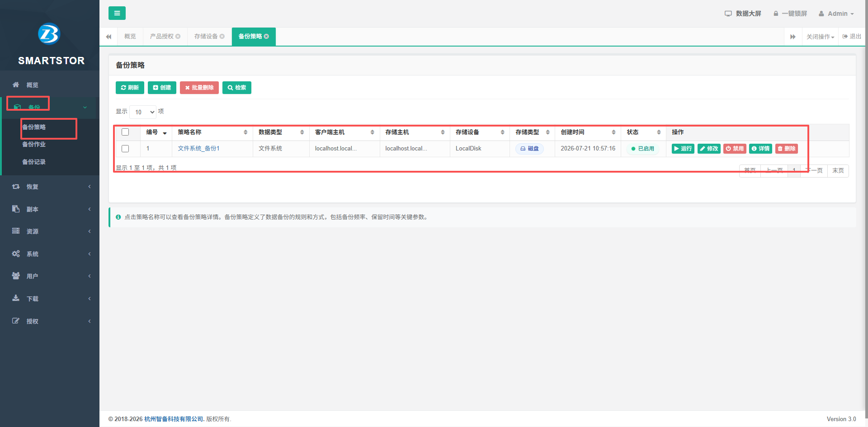This screenshot has height=427, width=868.
Task: Expand the 副本 menu chevron
Action: tap(90, 209)
